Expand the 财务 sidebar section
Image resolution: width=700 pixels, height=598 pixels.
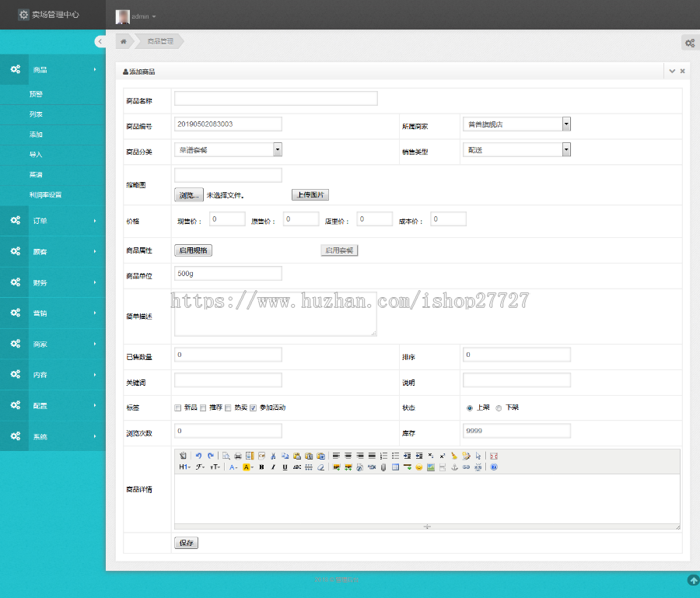point(53,282)
